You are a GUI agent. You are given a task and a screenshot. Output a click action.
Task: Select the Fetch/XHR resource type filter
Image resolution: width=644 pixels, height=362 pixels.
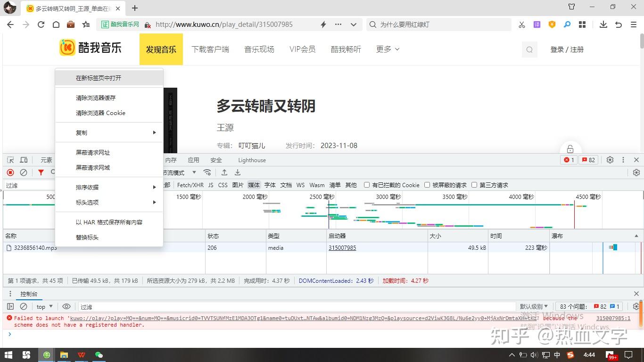click(x=190, y=185)
